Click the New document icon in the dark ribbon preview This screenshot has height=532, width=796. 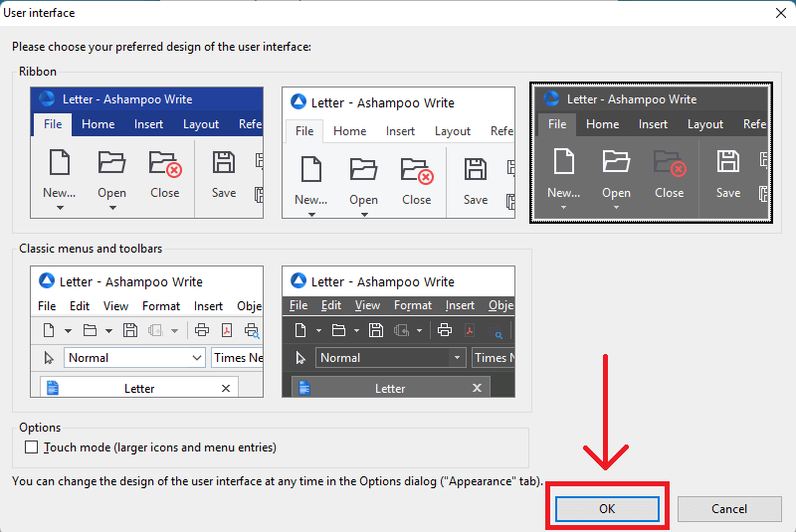[x=563, y=162]
